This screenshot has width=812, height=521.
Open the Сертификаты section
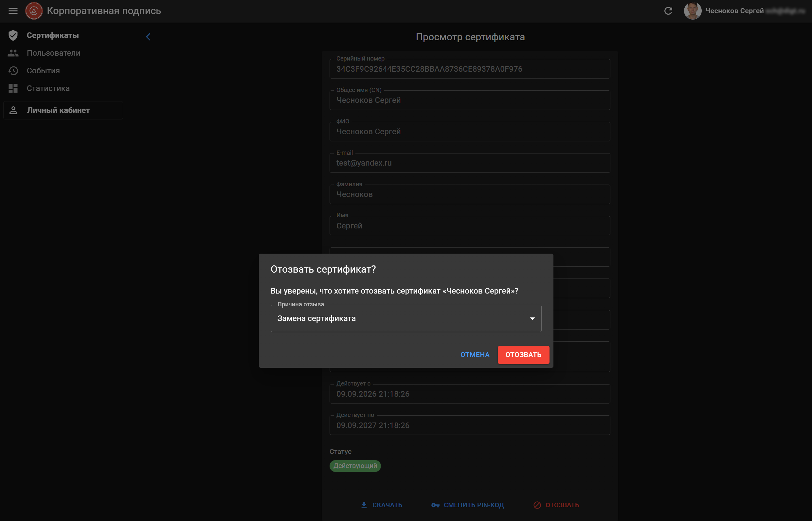point(52,35)
